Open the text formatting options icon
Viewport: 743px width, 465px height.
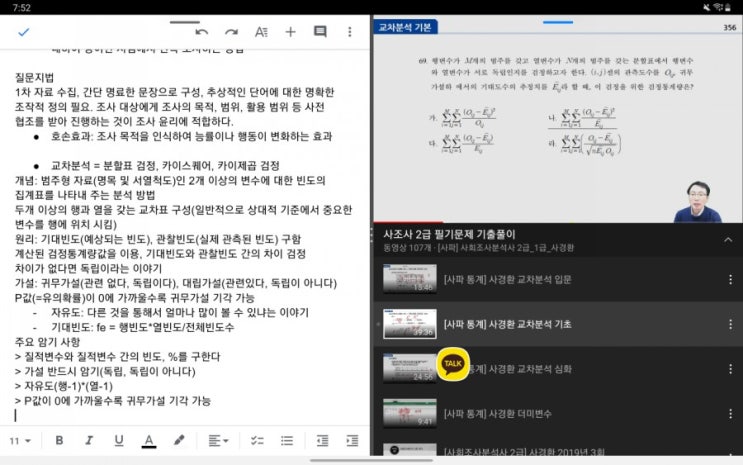[261, 32]
